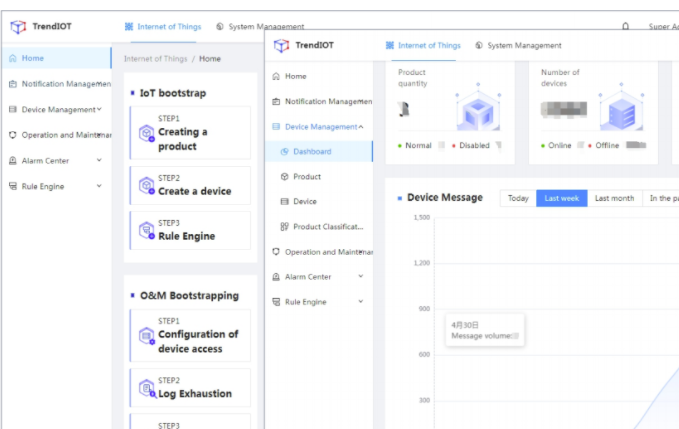
Task: Click the bell notification icon in header
Action: coord(625,27)
